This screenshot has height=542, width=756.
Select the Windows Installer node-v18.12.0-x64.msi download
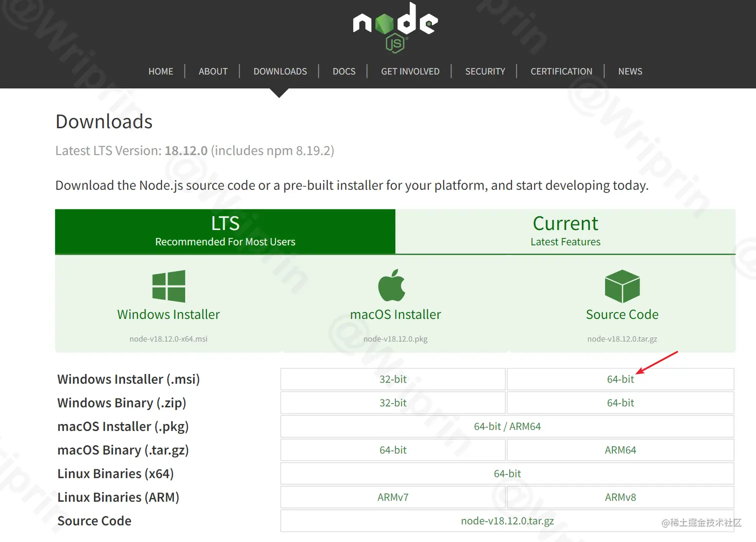point(168,314)
